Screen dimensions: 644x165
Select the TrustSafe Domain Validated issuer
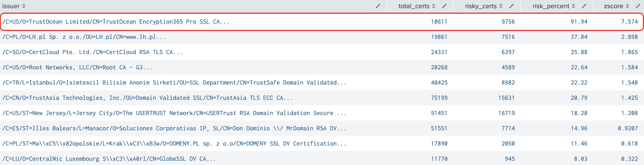click(x=174, y=82)
